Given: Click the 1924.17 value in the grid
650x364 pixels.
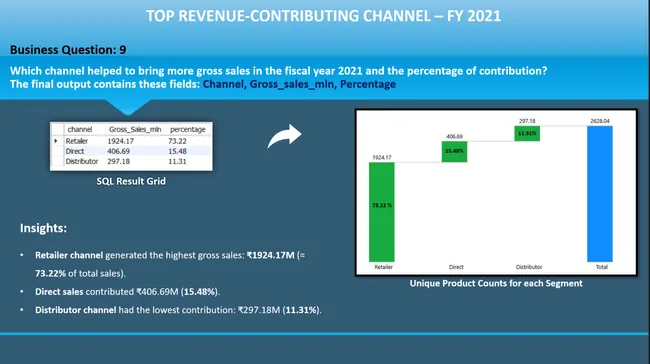Looking at the screenshot, I should coord(120,141).
